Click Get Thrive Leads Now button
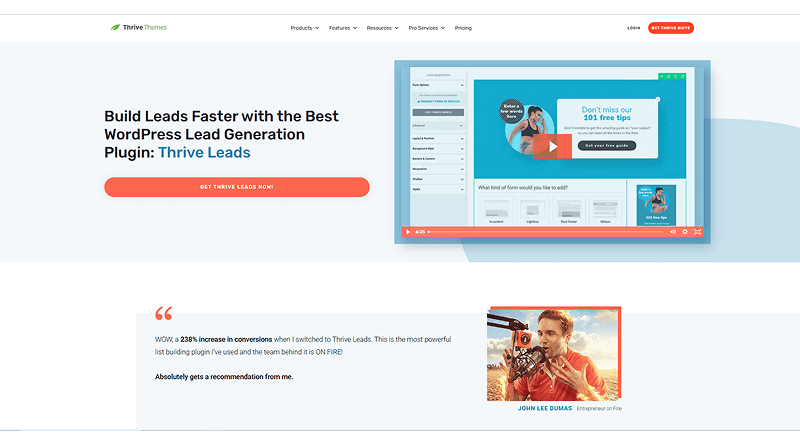 click(237, 187)
